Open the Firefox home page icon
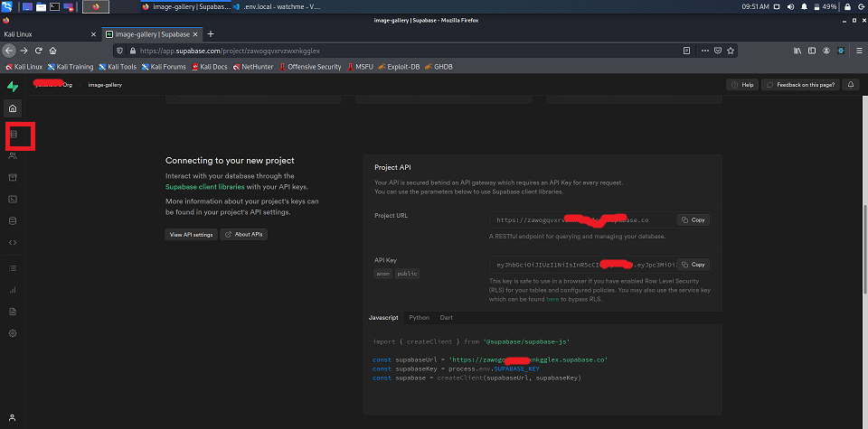The image size is (868, 429). (x=53, y=51)
